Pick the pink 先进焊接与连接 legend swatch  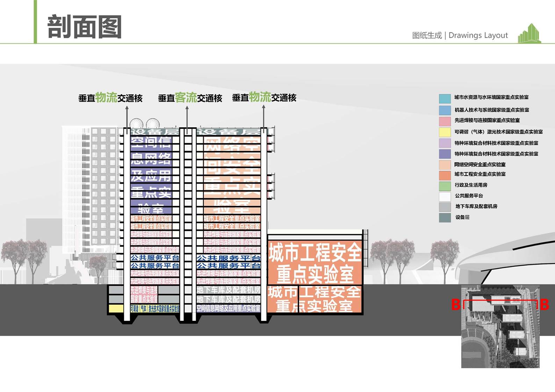pyautogui.click(x=445, y=121)
